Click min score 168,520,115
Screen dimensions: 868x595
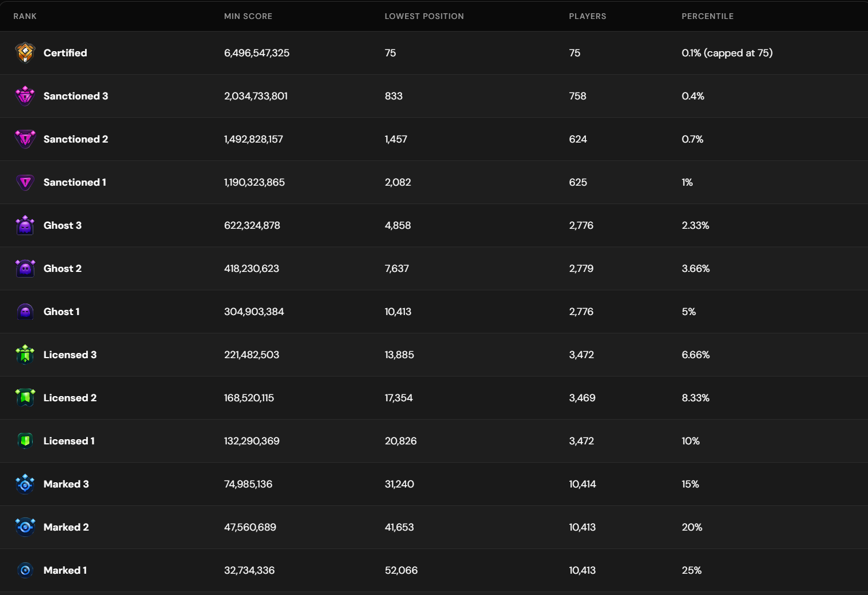(x=249, y=398)
